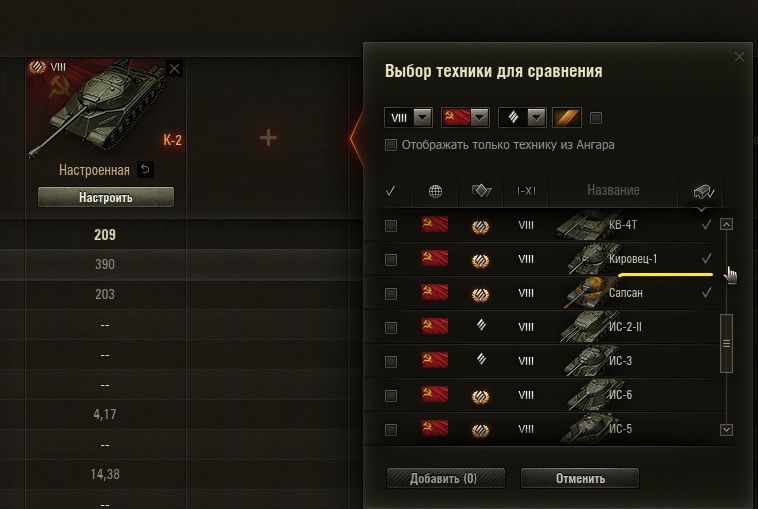Select the Кировец-1 checkbox
758x509 pixels.
point(391,260)
